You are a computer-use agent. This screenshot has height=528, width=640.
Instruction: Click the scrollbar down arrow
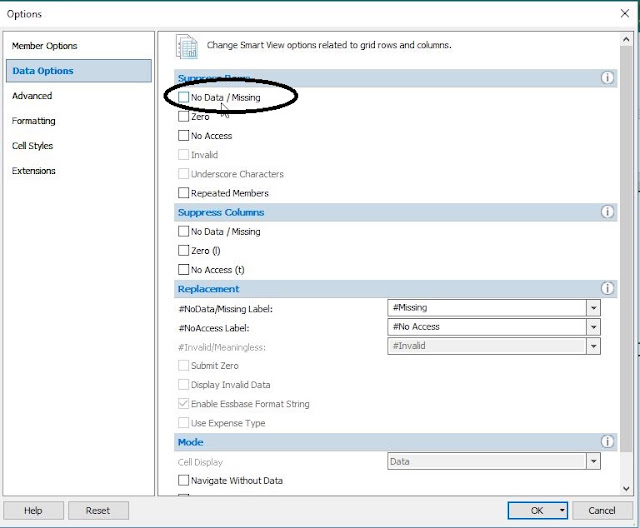pos(626,488)
